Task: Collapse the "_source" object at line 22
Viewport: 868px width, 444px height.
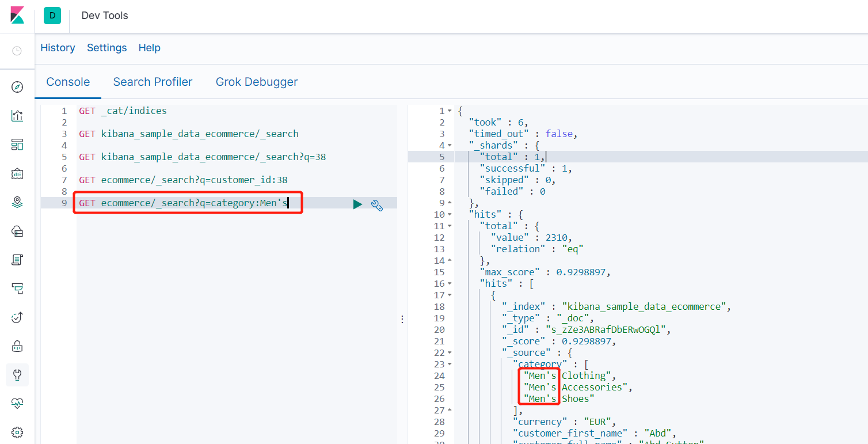Action: pyautogui.click(x=450, y=352)
